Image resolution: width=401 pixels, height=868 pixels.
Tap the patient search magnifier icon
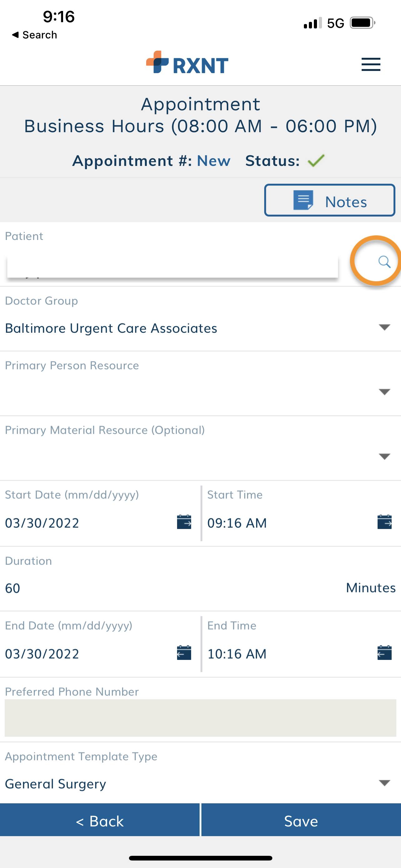[384, 262]
